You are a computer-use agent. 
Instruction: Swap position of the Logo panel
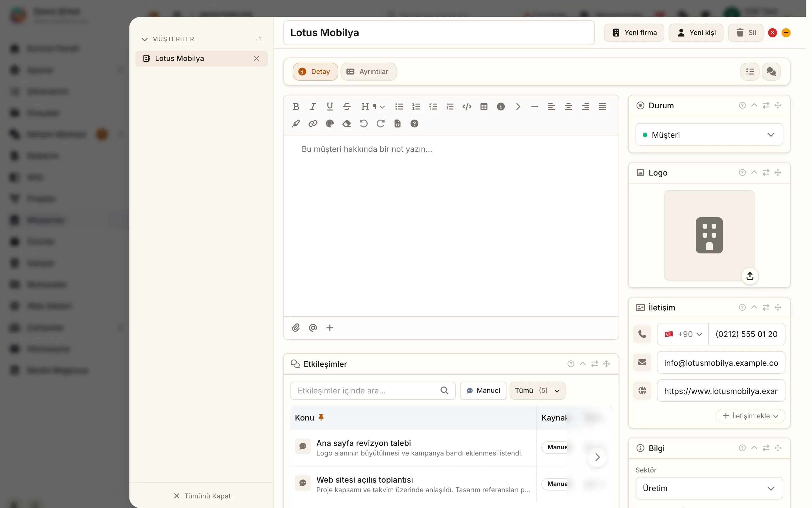coord(766,172)
